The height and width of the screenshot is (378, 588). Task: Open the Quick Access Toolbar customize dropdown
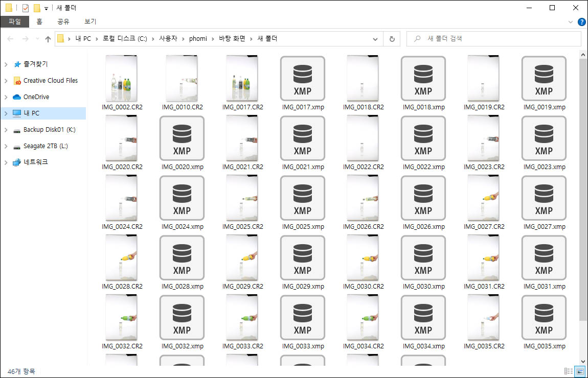tap(46, 8)
